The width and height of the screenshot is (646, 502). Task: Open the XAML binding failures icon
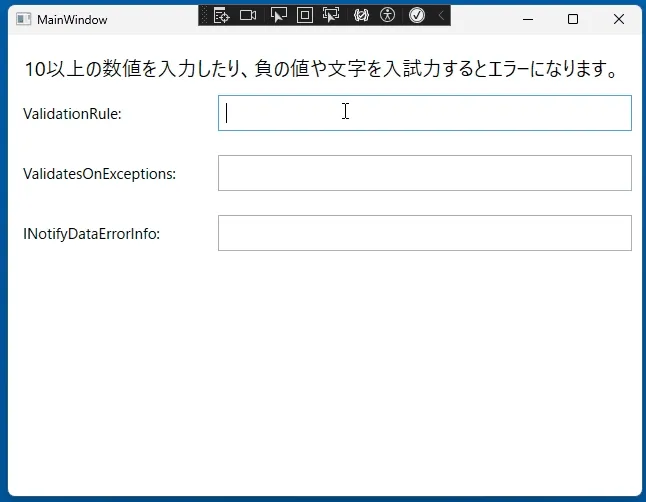pyautogui.click(x=361, y=16)
